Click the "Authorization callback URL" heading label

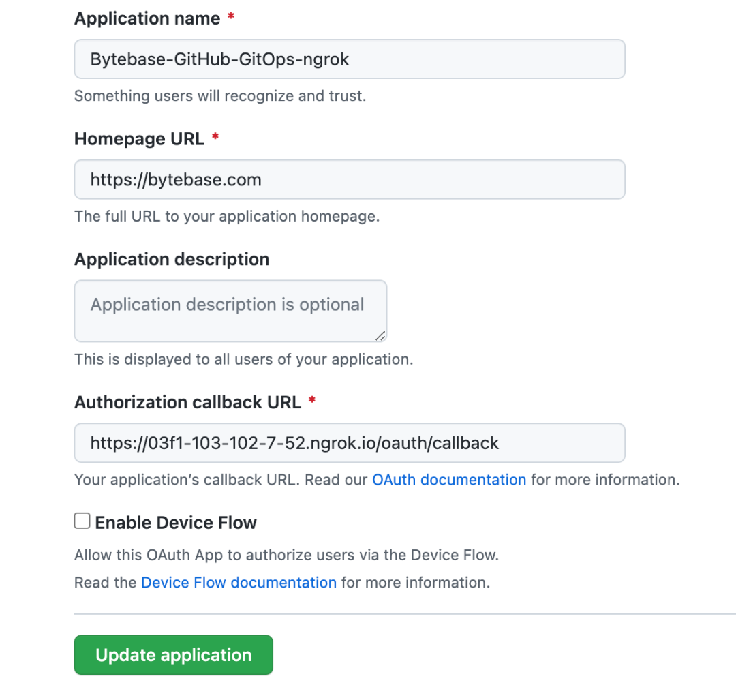click(187, 402)
